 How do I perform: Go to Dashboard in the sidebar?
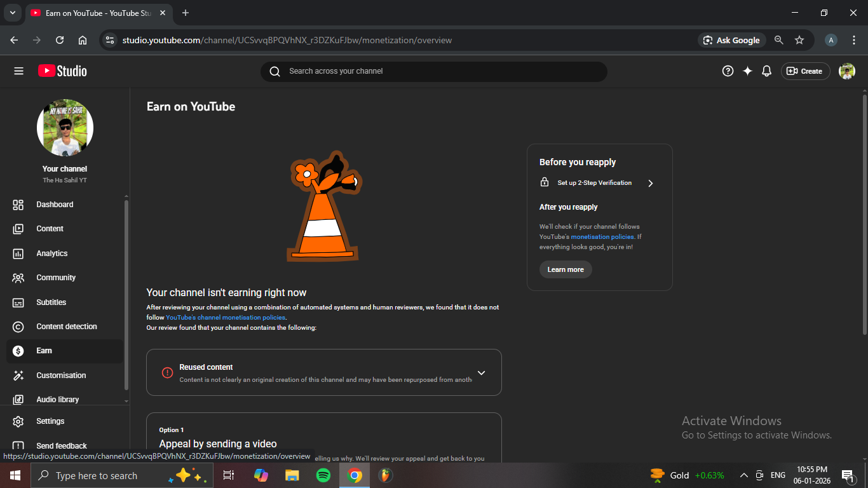[x=55, y=205]
